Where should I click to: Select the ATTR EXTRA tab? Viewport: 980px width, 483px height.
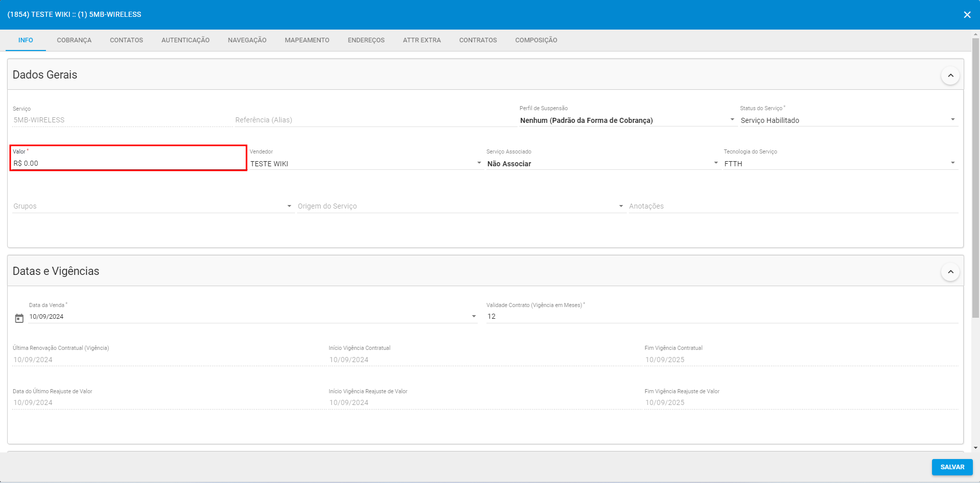pyautogui.click(x=422, y=40)
